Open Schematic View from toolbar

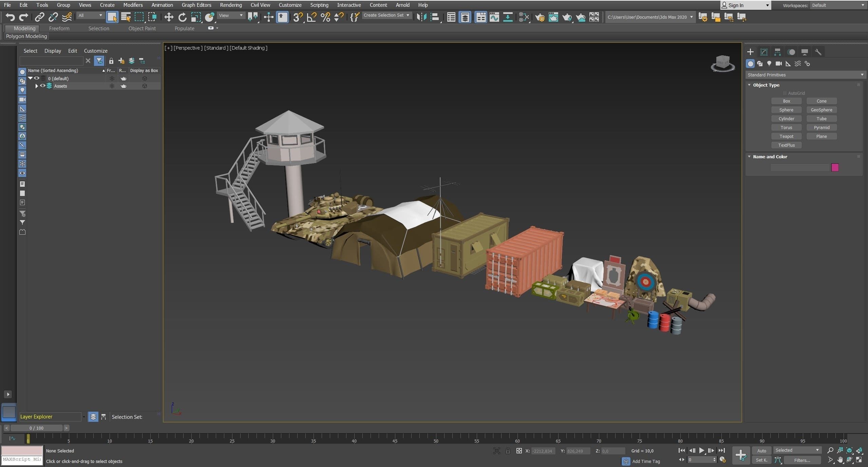pos(508,17)
